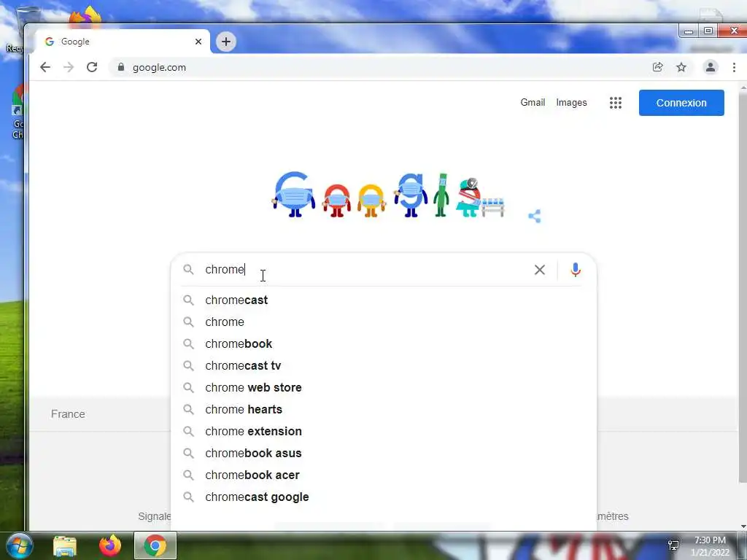Click the search magnifier in search box
Viewport: 747px width, 560px height.
tap(189, 270)
